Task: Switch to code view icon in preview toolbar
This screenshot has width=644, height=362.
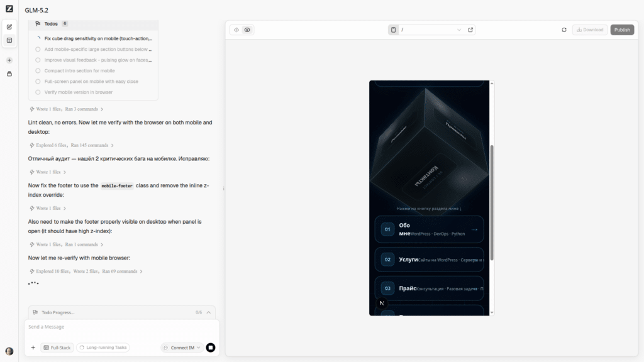Action: point(236,30)
